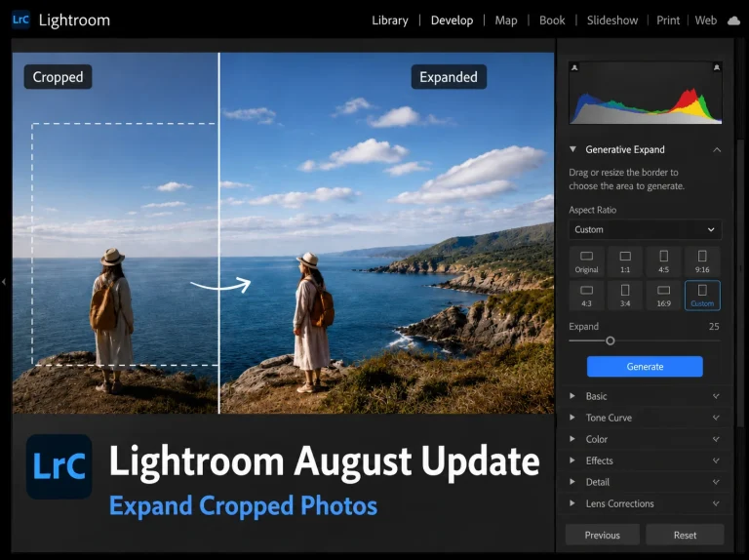Click the blue Generate button
Viewport: 749px width, 560px height.
click(645, 367)
